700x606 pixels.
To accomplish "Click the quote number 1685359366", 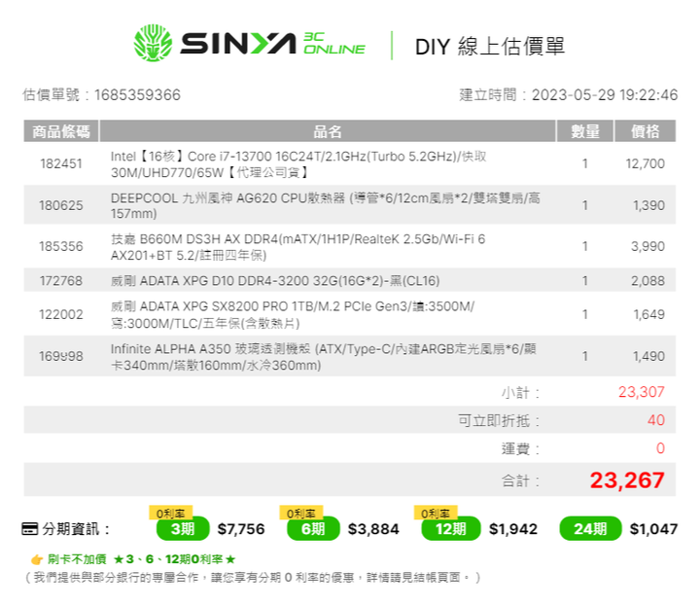I will tap(137, 95).
